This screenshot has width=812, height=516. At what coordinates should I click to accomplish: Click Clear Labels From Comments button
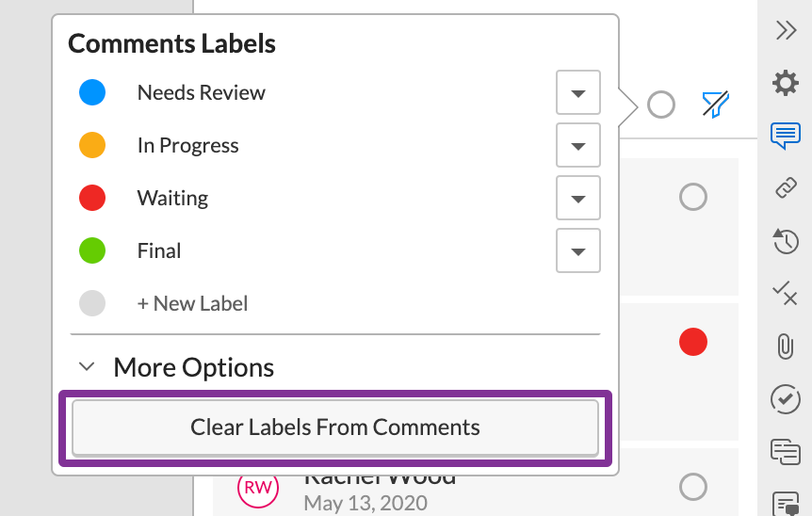tap(335, 427)
